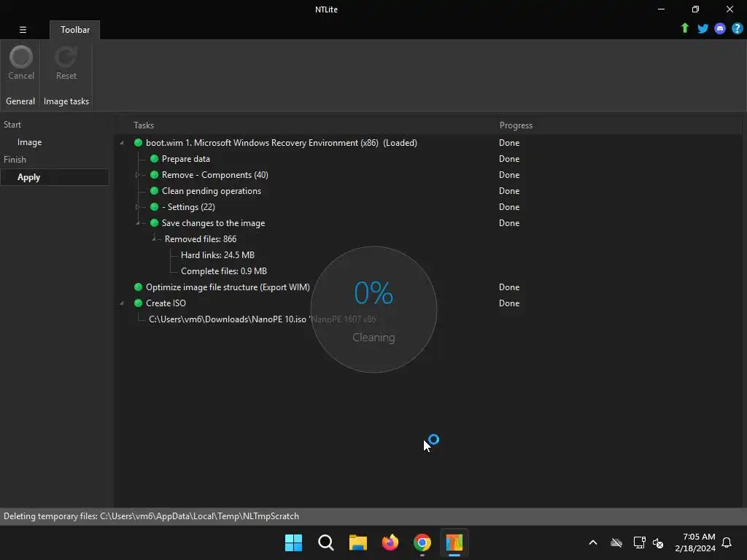Open Google Chrome from taskbar
This screenshot has height=560, width=747.
click(x=422, y=542)
